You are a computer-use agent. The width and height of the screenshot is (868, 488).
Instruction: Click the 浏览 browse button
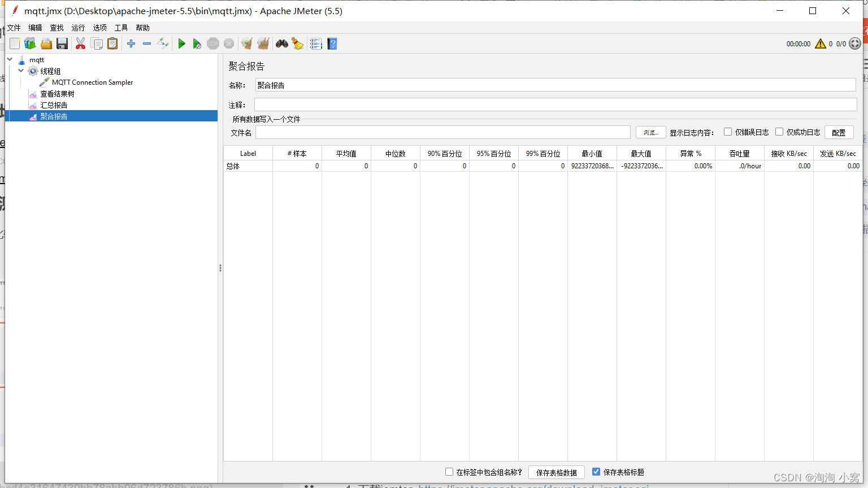click(x=651, y=132)
